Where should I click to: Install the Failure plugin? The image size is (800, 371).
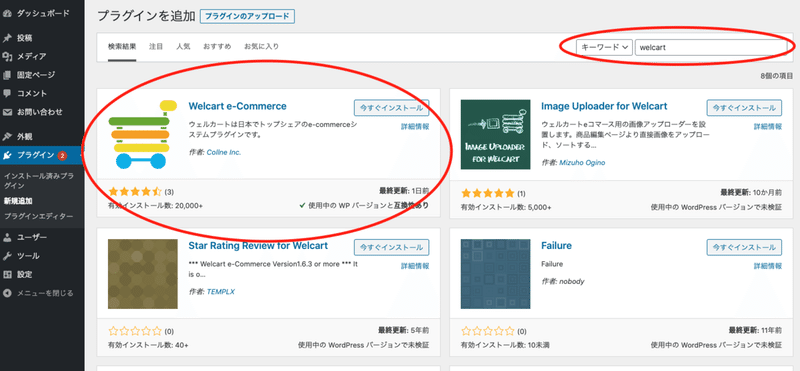(x=744, y=248)
